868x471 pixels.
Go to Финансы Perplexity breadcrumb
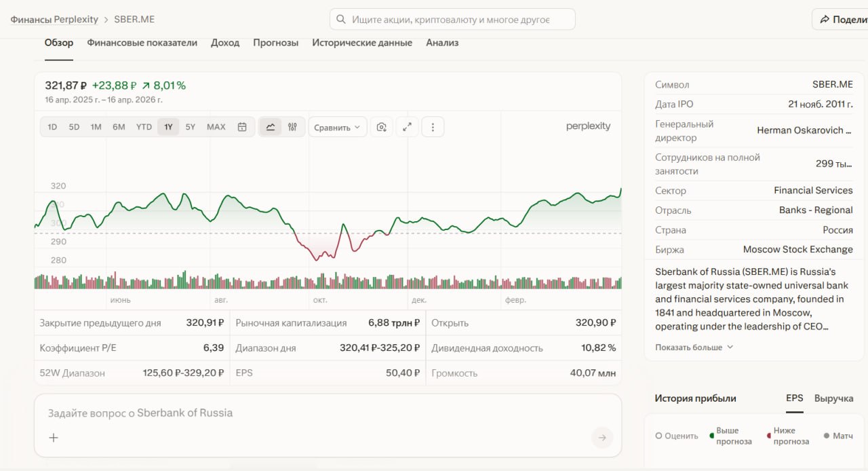pos(54,20)
